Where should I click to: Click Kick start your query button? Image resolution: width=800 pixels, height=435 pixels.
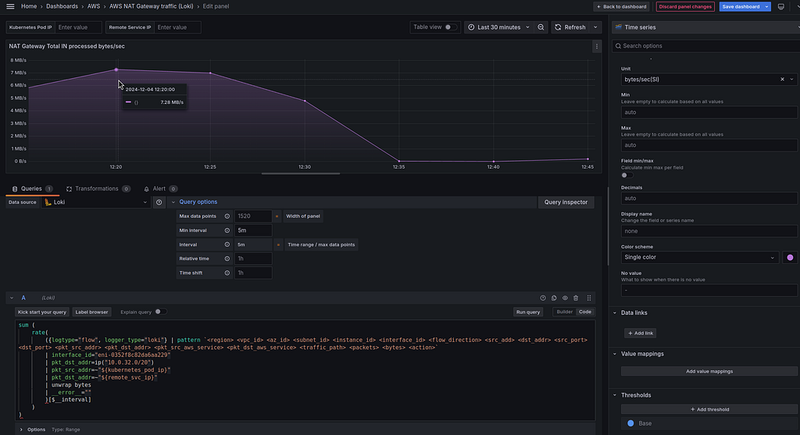pyautogui.click(x=42, y=312)
